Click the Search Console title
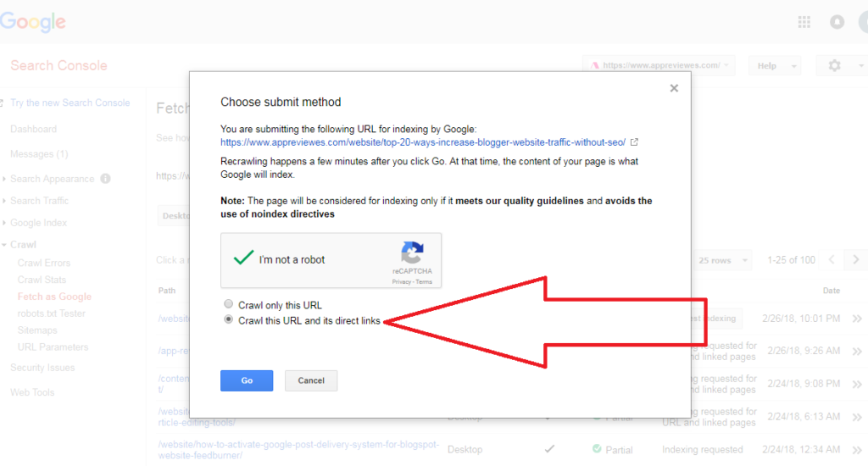The width and height of the screenshot is (868, 466). point(58,65)
